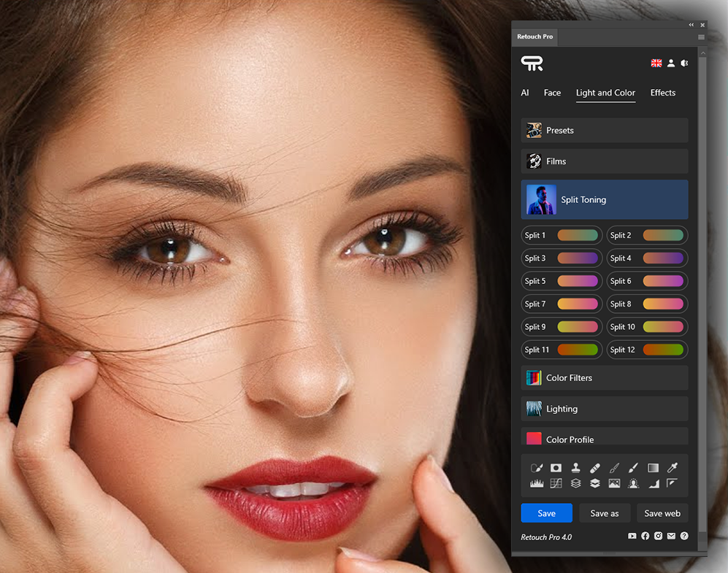Expand the Lighting section
Image resolution: width=728 pixels, height=573 pixels.
(604, 409)
